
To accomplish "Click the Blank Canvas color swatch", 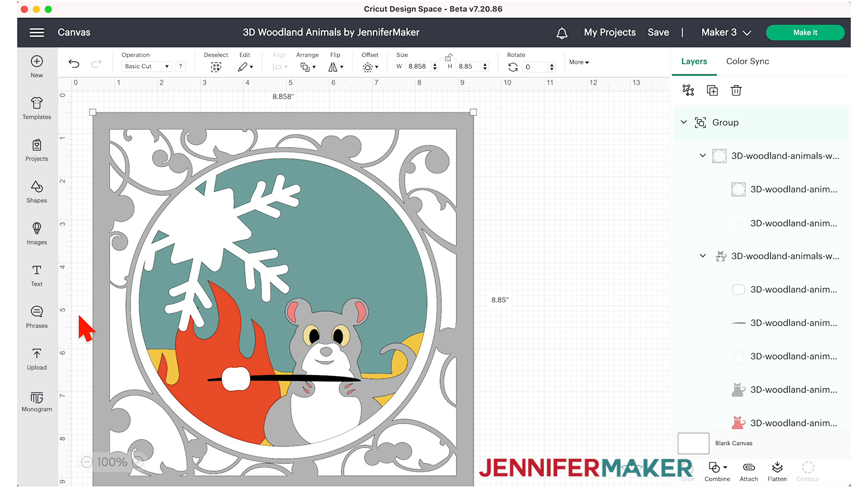I will coord(693,443).
